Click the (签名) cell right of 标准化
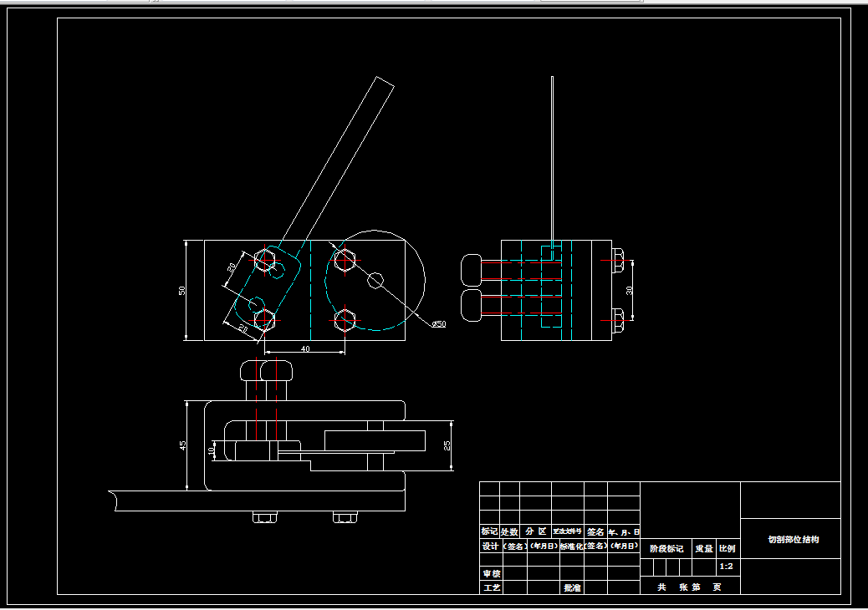 coord(595,546)
